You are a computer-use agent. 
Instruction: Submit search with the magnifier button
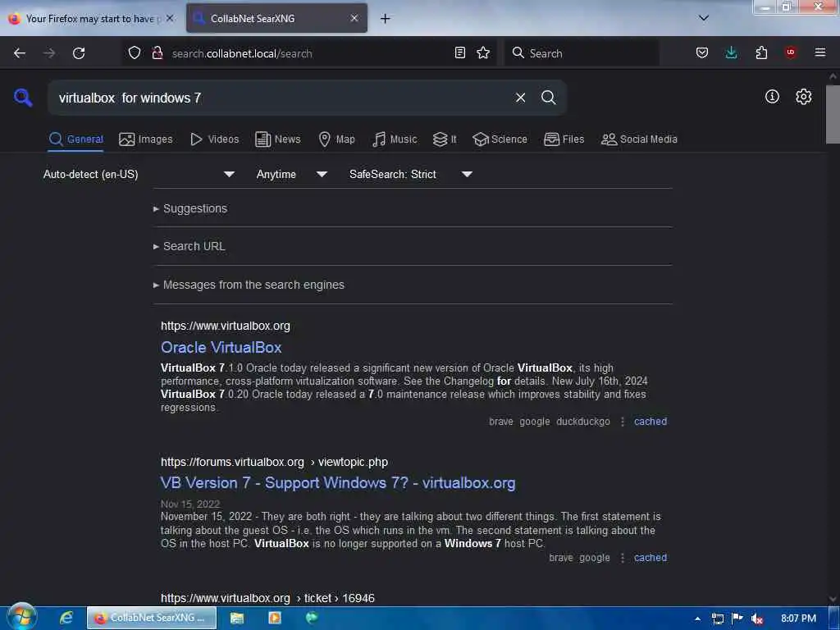pyautogui.click(x=548, y=98)
